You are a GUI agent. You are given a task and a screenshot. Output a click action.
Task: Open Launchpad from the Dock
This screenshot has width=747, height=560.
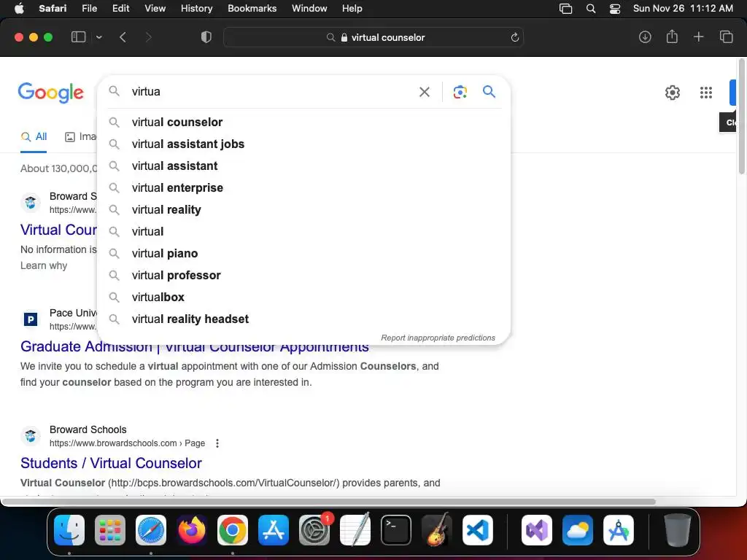point(110,530)
